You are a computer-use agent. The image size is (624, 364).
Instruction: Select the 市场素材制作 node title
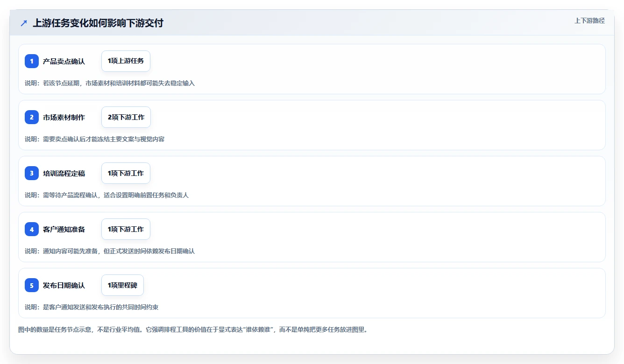click(64, 117)
